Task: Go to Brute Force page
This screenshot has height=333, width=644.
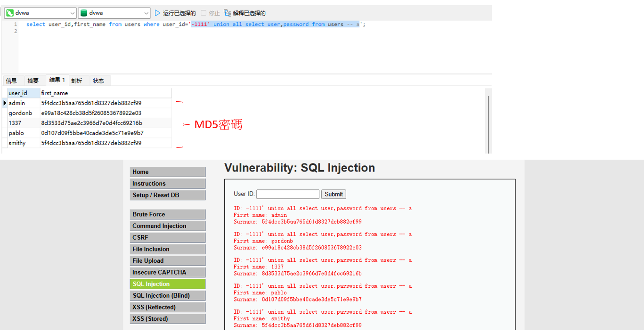Action: [168, 214]
